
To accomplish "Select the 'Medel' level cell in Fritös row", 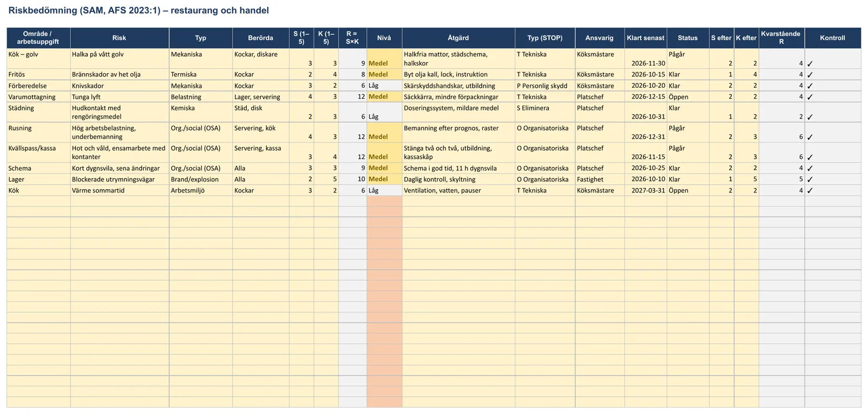I will [384, 74].
